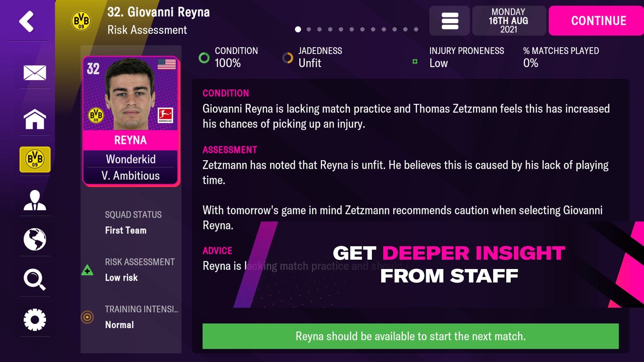Click the Giovanni Reyna player card thumbnail
The image size is (644, 362).
131,119
